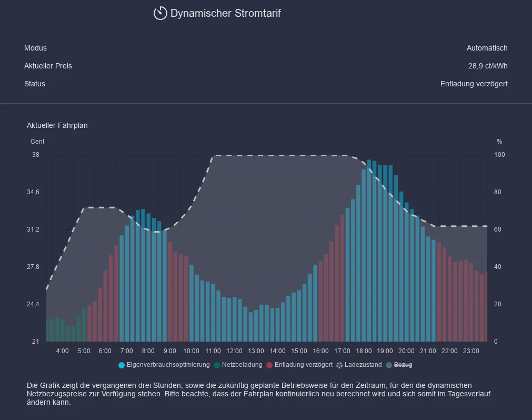This screenshot has height=420, width=532.
Task: Click the 34,6 Cent axis value
Action: coord(33,192)
